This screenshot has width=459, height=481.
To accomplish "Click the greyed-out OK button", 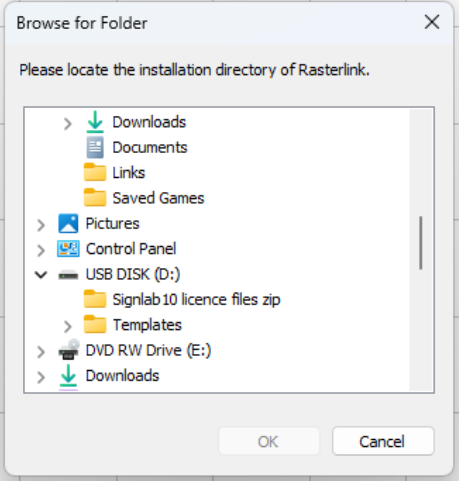I will pyautogui.click(x=269, y=441).
